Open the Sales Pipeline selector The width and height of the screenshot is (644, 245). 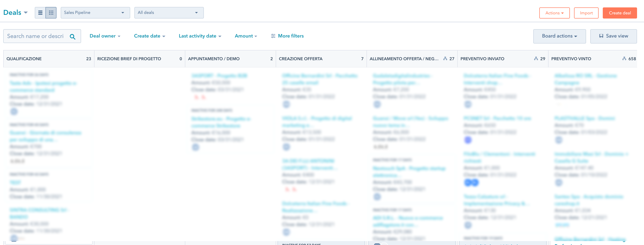click(x=95, y=13)
